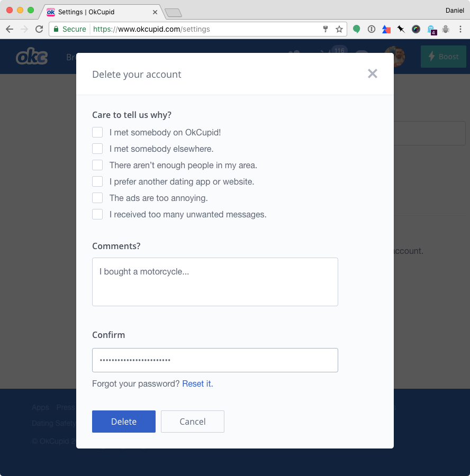This screenshot has height=476, width=470.
Task: Click the Secure lock indicator
Action: (x=70, y=29)
